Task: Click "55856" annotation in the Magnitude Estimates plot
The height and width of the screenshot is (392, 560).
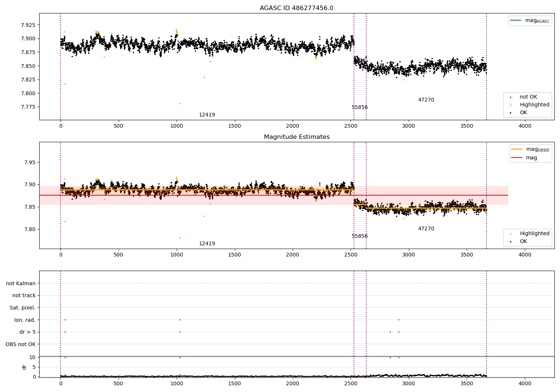Action: pyautogui.click(x=360, y=236)
